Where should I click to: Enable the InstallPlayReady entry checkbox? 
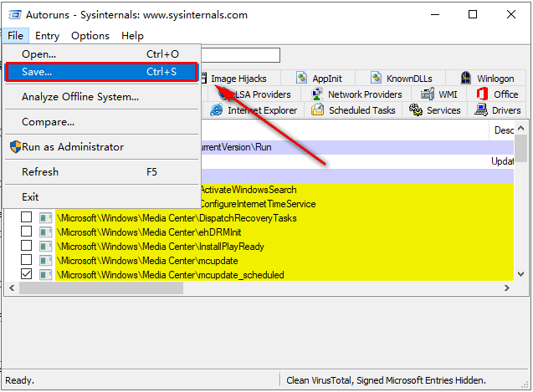pyautogui.click(x=26, y=246)
